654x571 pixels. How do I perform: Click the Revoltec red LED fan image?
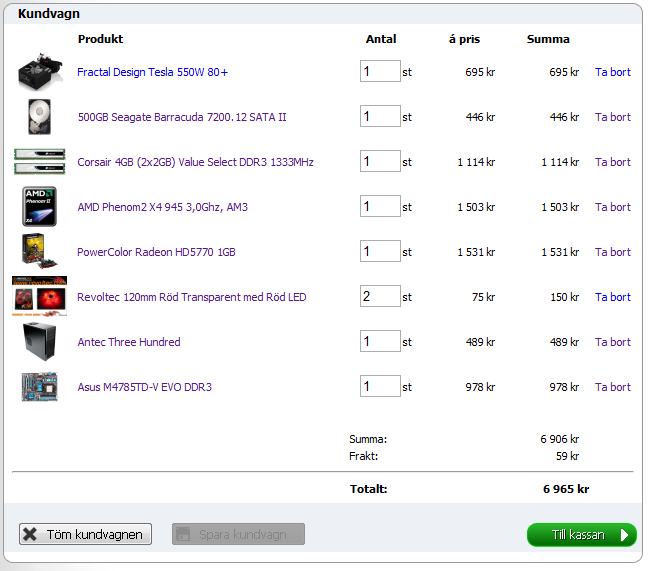click(40, 297)
